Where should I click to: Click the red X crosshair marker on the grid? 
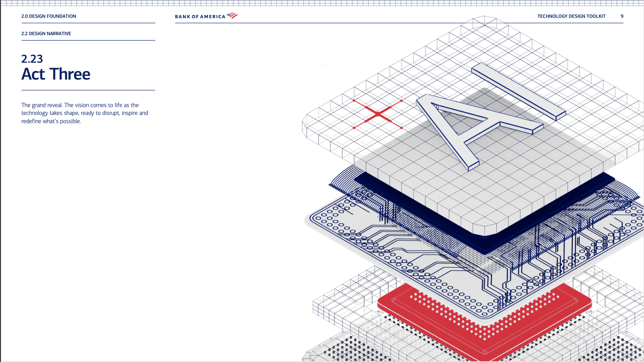[377, 114]
